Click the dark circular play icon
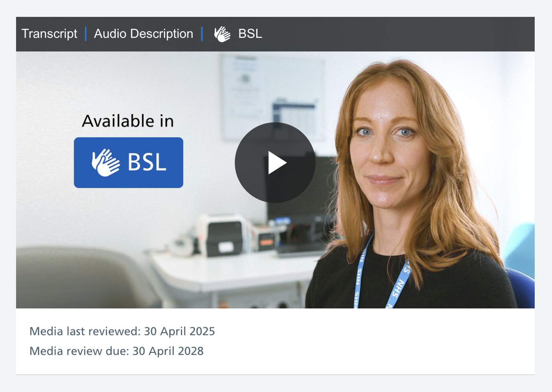Screen dimensions: 552x392 275,162
